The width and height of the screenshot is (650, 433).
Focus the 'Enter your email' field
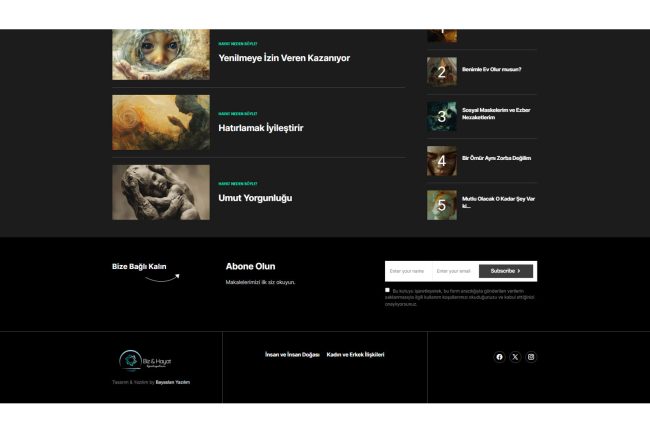[455, 271]
